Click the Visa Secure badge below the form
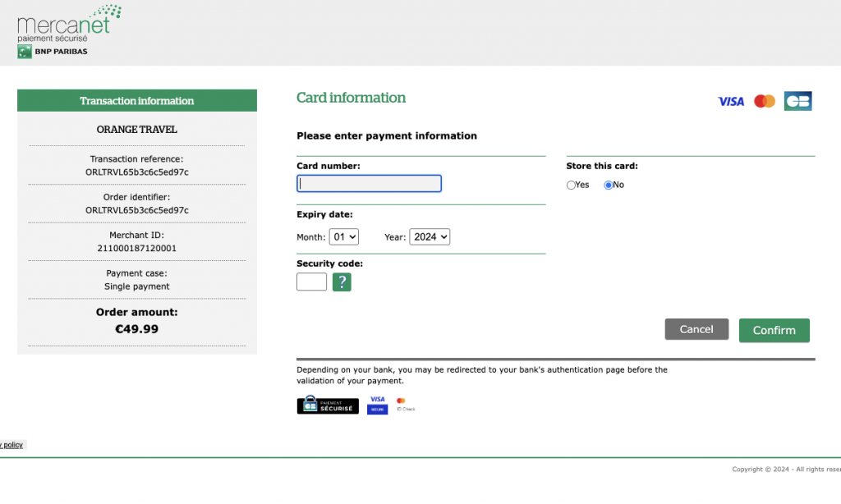Screen dimensions: 841x504 (377, 405)
